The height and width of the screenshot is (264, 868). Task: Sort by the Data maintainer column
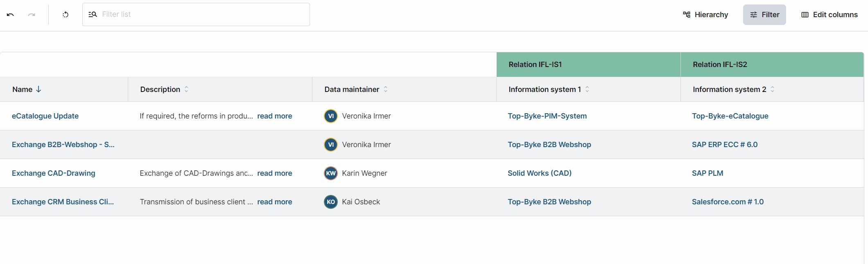(x=385, y=89)
